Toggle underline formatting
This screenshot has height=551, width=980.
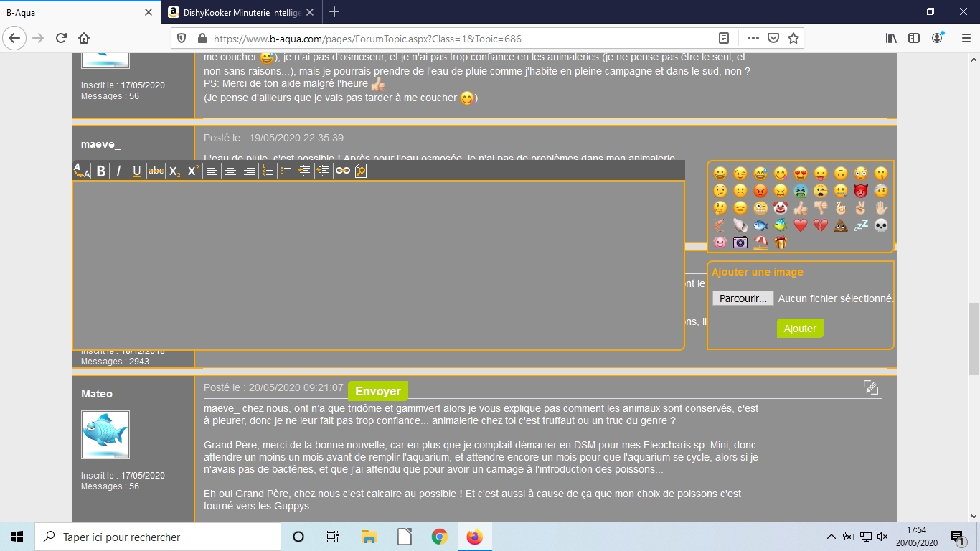pyautogui.click(x=137, y=171)
